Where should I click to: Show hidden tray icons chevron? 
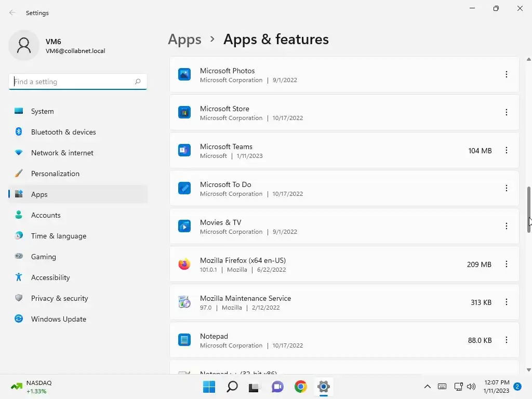428,387
